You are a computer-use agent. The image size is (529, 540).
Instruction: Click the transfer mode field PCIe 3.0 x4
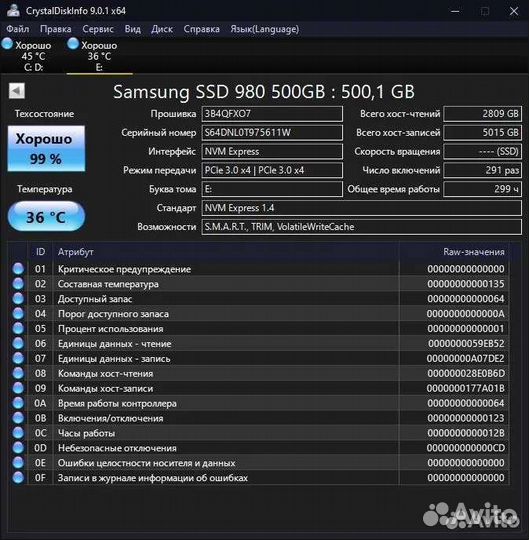pyautogui.click(x=272, y=170)
